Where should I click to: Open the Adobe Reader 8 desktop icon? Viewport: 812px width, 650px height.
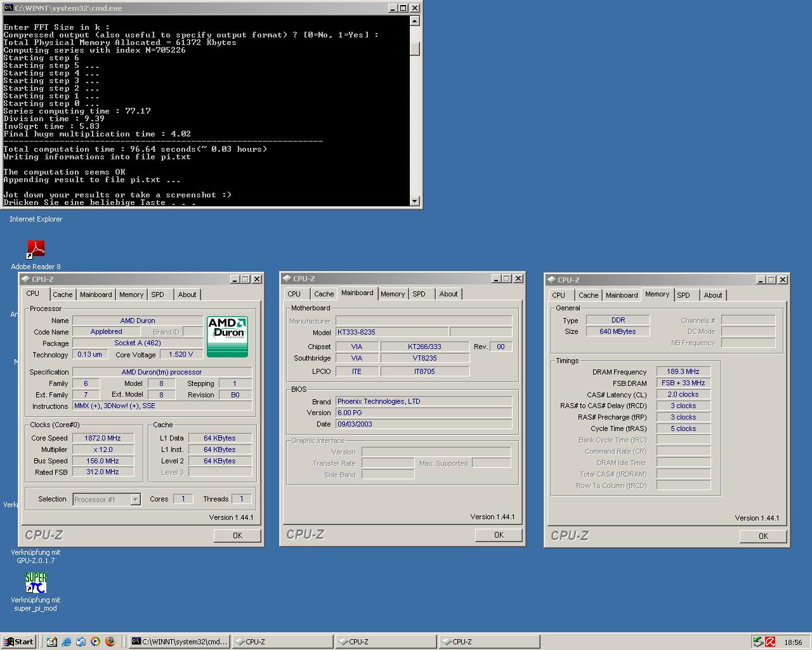pyautogui.click(x=36, y=249)
